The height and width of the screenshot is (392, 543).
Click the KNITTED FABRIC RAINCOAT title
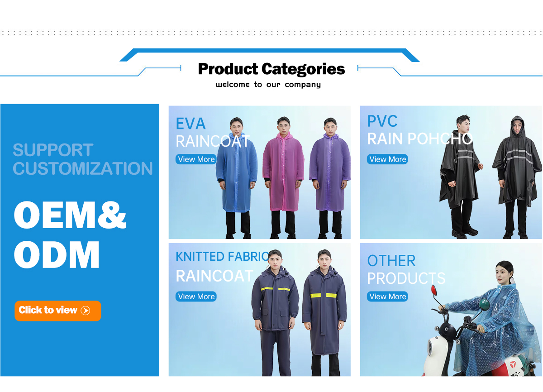click(222, 266)
